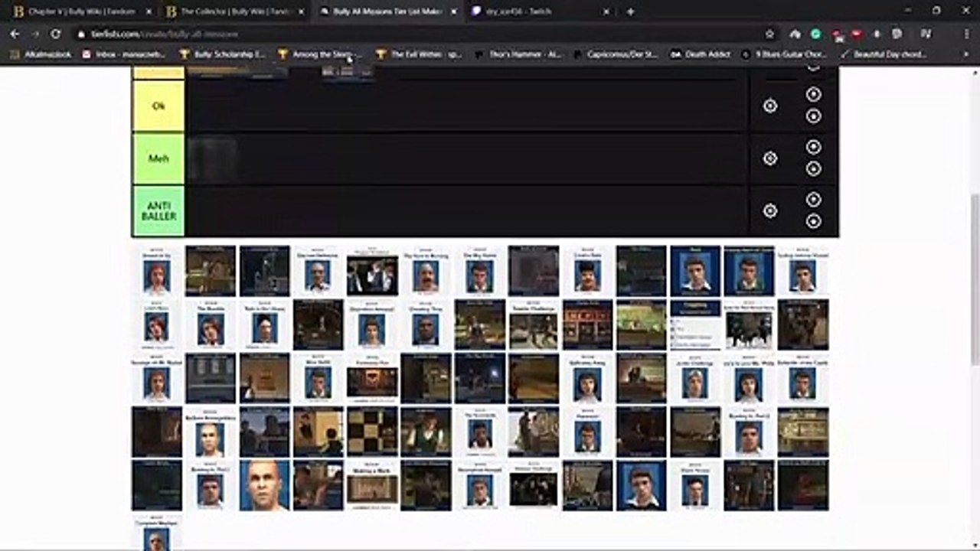
Task: Select the Making a Mark mission card
Action: 372,485
